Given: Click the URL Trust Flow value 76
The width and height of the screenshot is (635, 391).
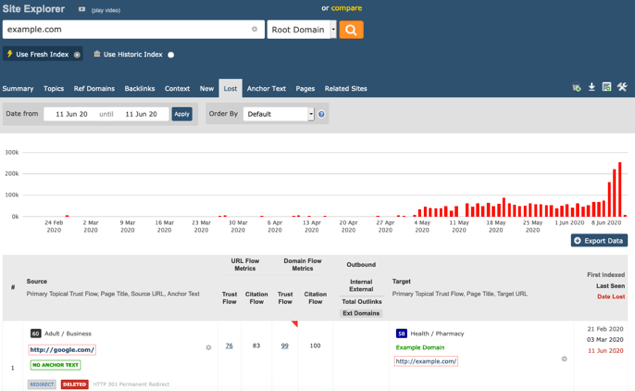Looking at the screenshot, I should coord(229,346).
